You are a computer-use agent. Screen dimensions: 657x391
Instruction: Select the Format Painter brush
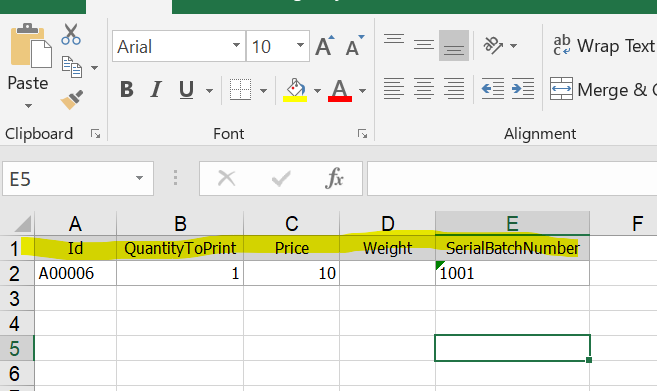tap(72, 100)
